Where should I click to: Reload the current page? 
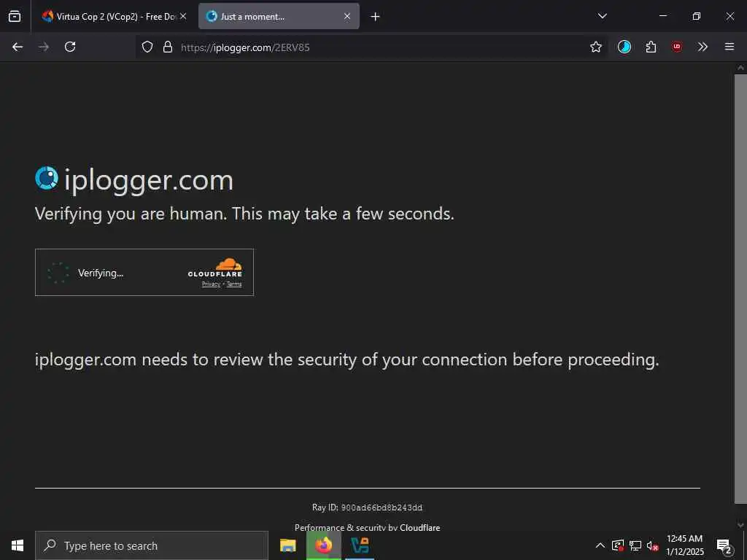pyautogui.click(x=70, y=47)
